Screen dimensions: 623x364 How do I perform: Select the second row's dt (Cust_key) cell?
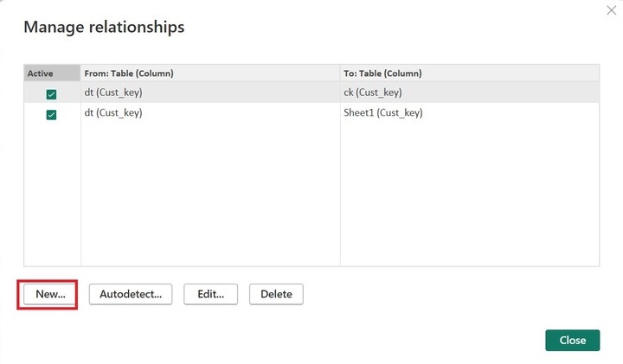point(113,113)
